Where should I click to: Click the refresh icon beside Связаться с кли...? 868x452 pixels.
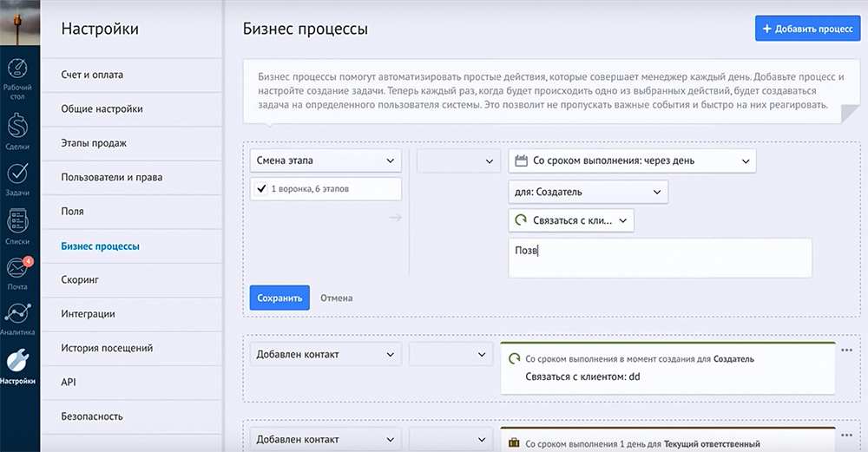tap(521, 220)
